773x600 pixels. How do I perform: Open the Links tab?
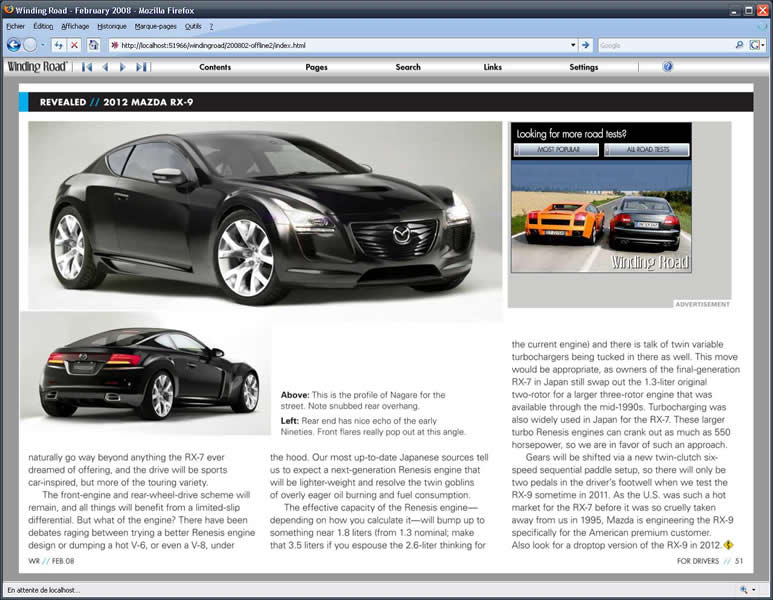492,67
